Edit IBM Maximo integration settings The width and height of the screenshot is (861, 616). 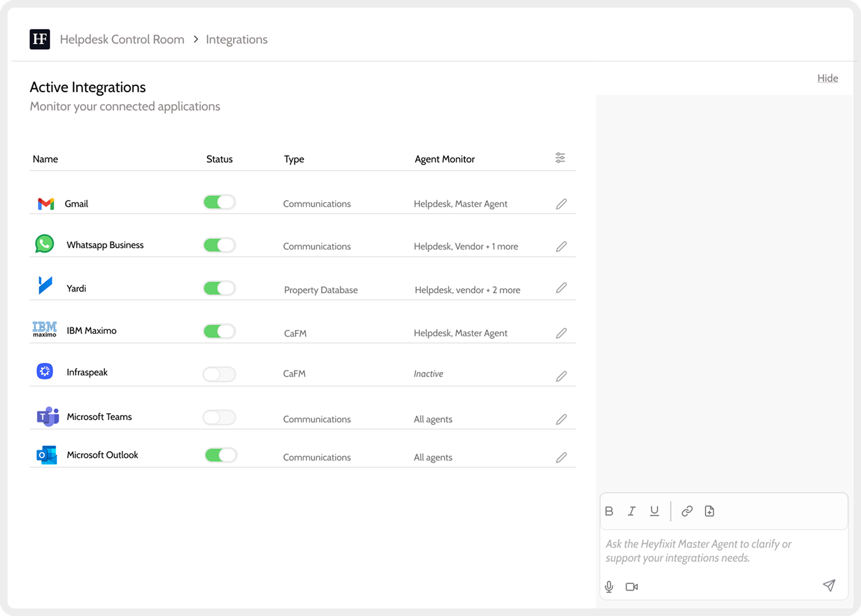(561, 333)
